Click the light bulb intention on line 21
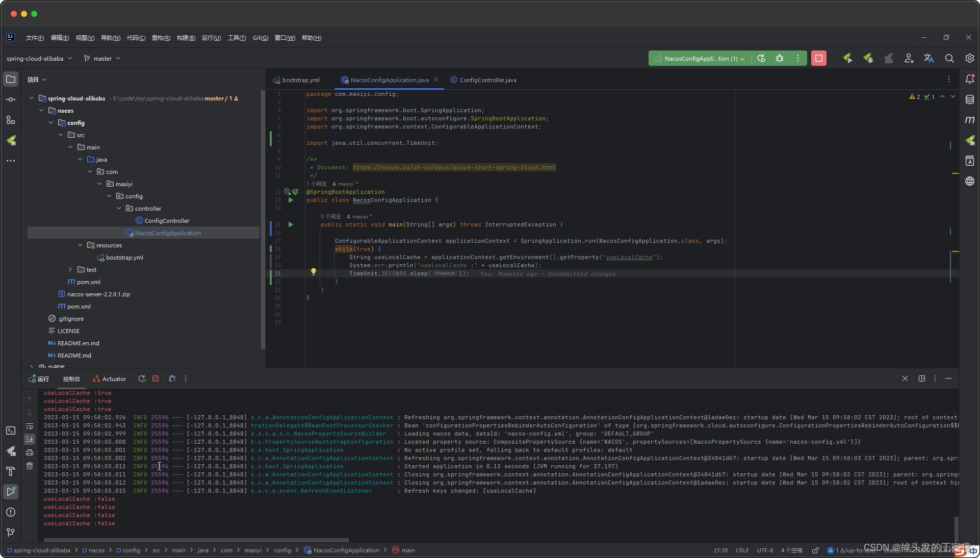This screenshot has height=558, width=980. (x=314, y=272)
